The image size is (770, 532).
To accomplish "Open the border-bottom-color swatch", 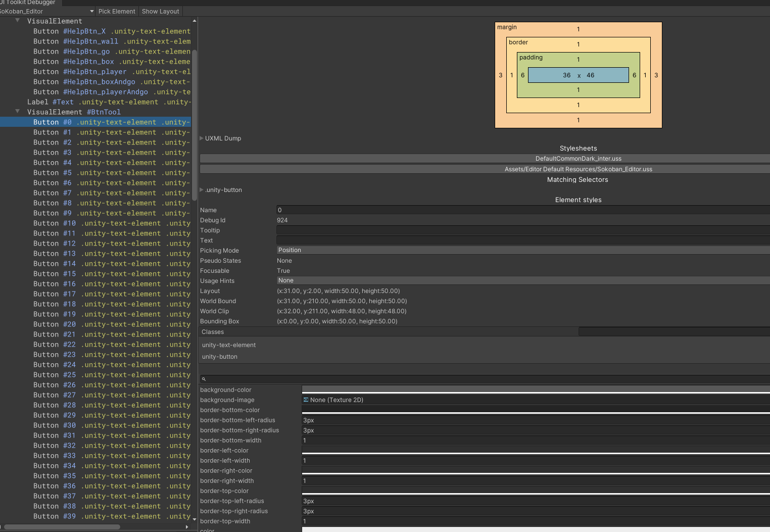I will [536, 410].
